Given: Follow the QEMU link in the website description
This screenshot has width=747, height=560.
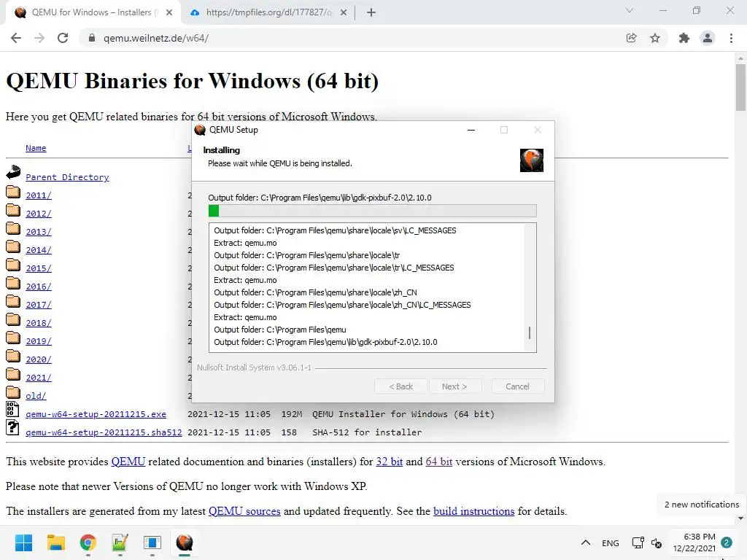Looking at the screenshot, I should pos(128,462).
